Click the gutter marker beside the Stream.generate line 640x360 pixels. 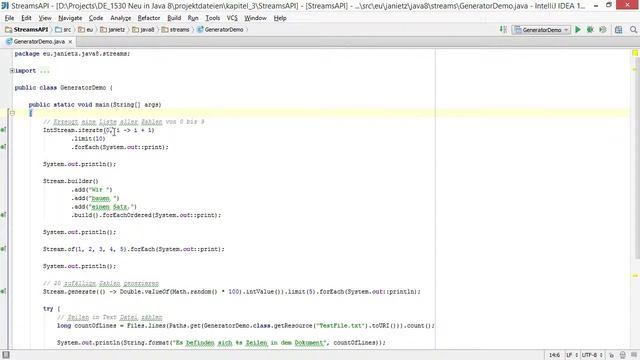coord(3,291)
